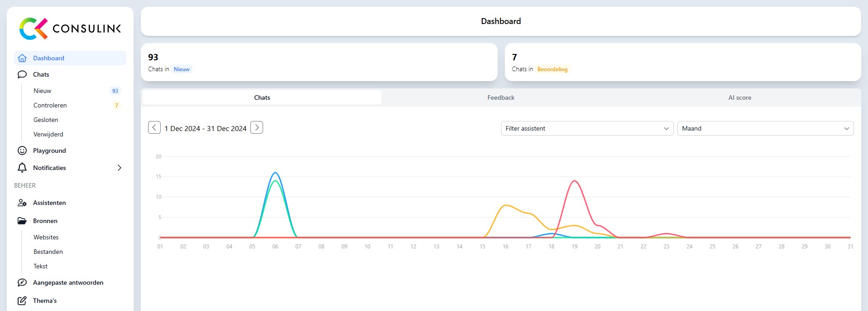Viewport: 868px width, 311px height.
Task: Click the Notificaties bell icon
Action: click(x=22, y=168)
